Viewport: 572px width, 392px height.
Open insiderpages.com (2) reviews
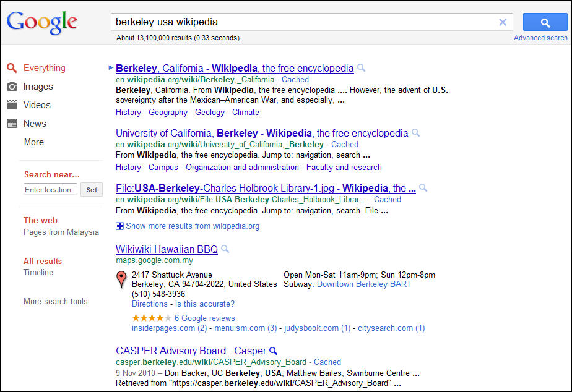169,328
